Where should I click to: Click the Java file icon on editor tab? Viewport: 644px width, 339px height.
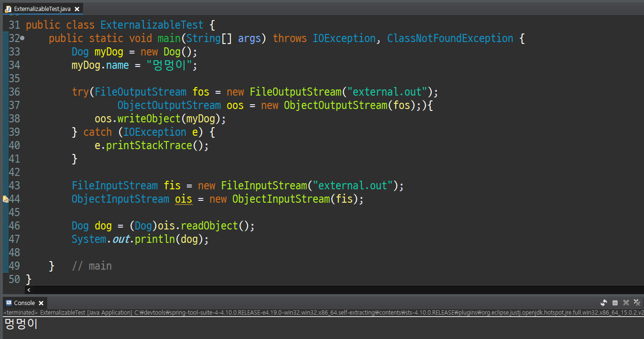[x=8, y=9]
